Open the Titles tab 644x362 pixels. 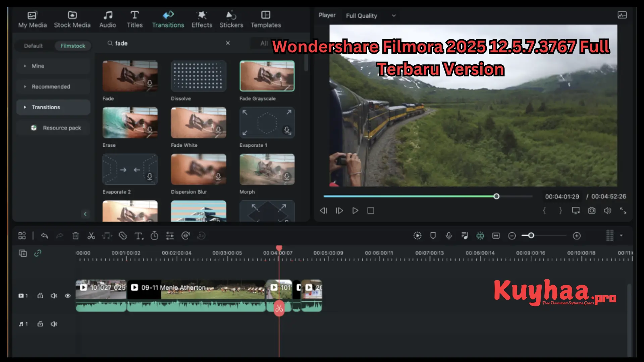click(135, 19)
